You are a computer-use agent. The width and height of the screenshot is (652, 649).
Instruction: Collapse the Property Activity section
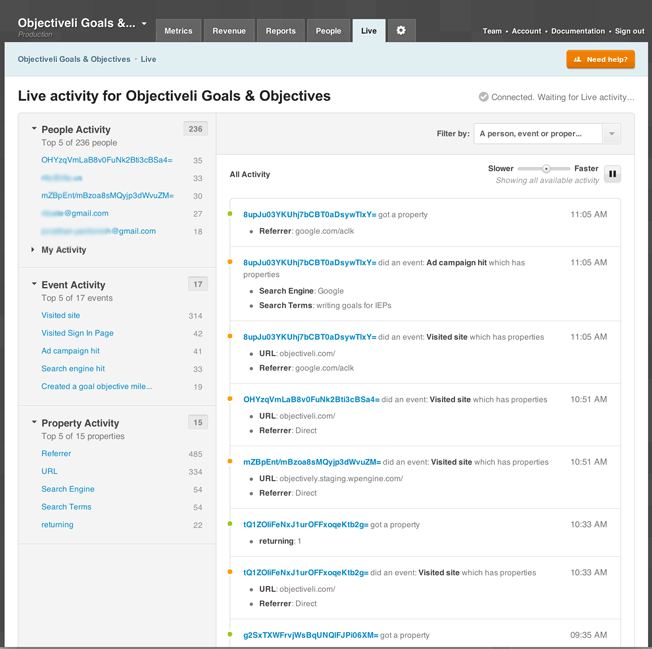(34, 422)
